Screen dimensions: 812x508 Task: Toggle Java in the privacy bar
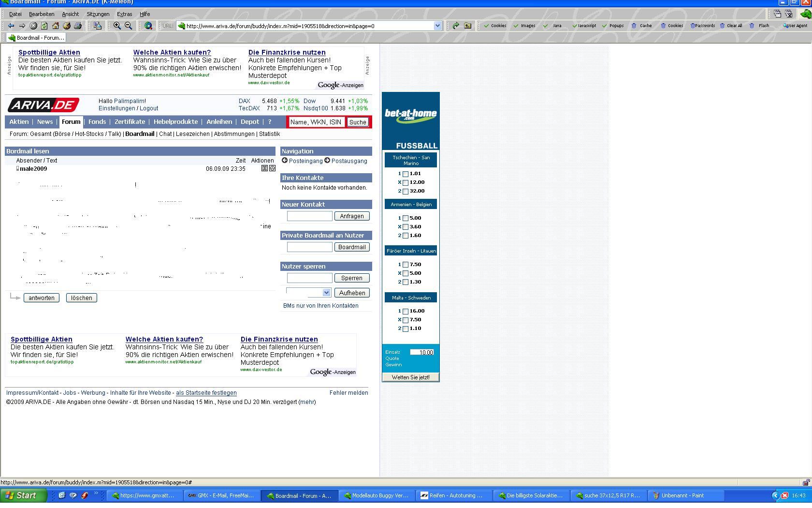click(552, 26)
